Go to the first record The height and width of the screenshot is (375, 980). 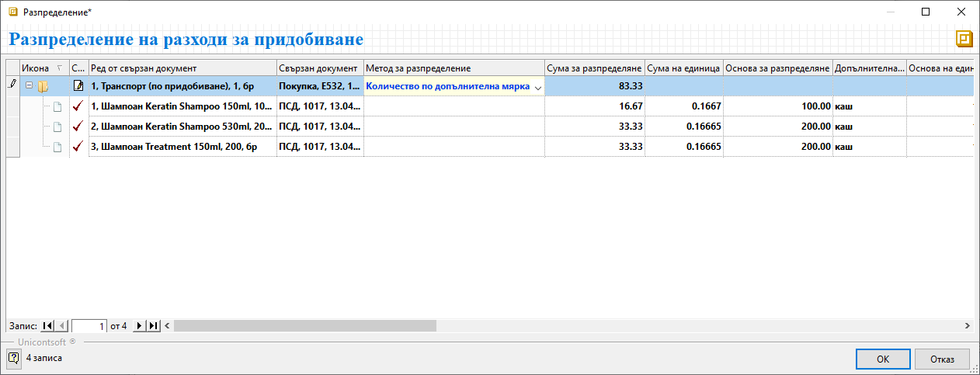48,326
